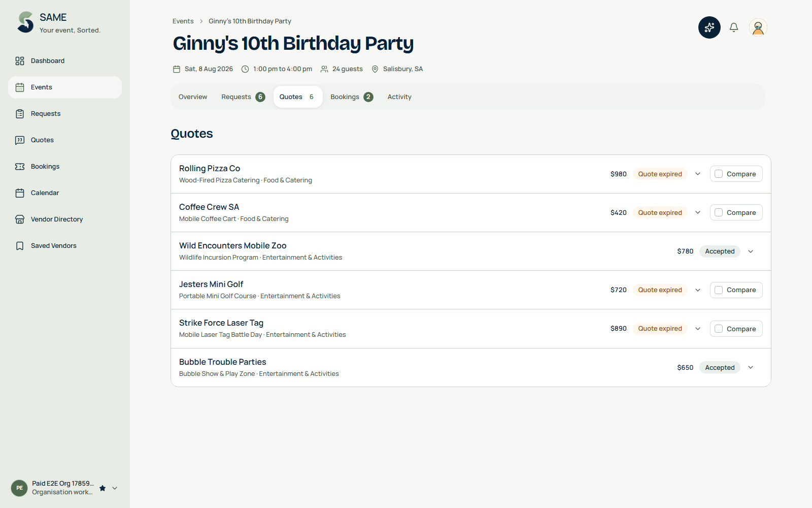The width and height of the screenshot is (812, 508).
Task: Open the organisation switcher chevron
Action: click(x=115, y=488)
